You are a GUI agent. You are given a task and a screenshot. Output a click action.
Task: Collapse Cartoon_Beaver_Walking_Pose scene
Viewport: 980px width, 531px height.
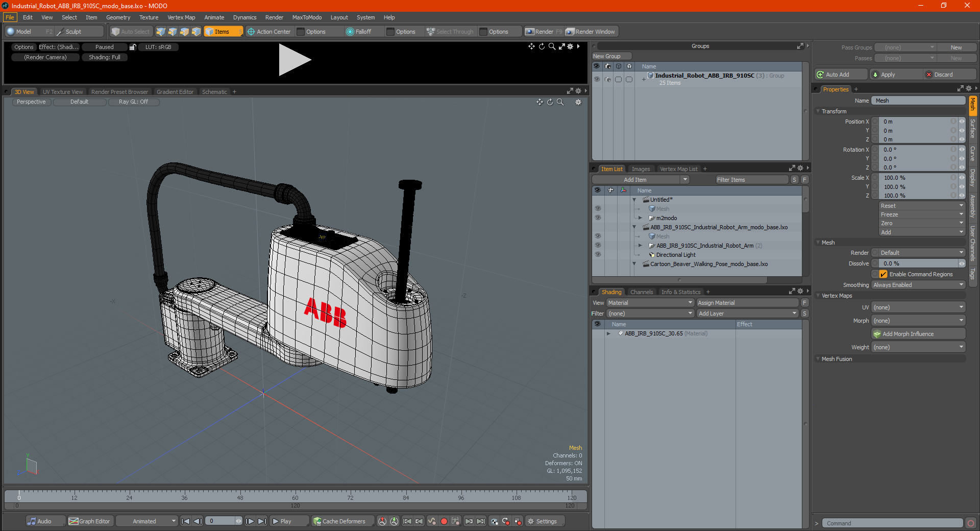(x=634, y=264)
